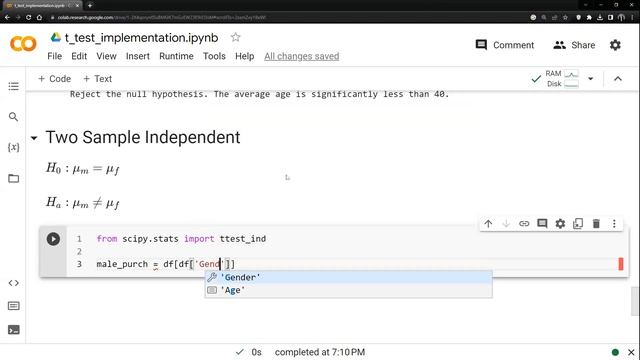The image size is (640, 360).
Task: Click the browser back arrow
Action: point(7,18)
